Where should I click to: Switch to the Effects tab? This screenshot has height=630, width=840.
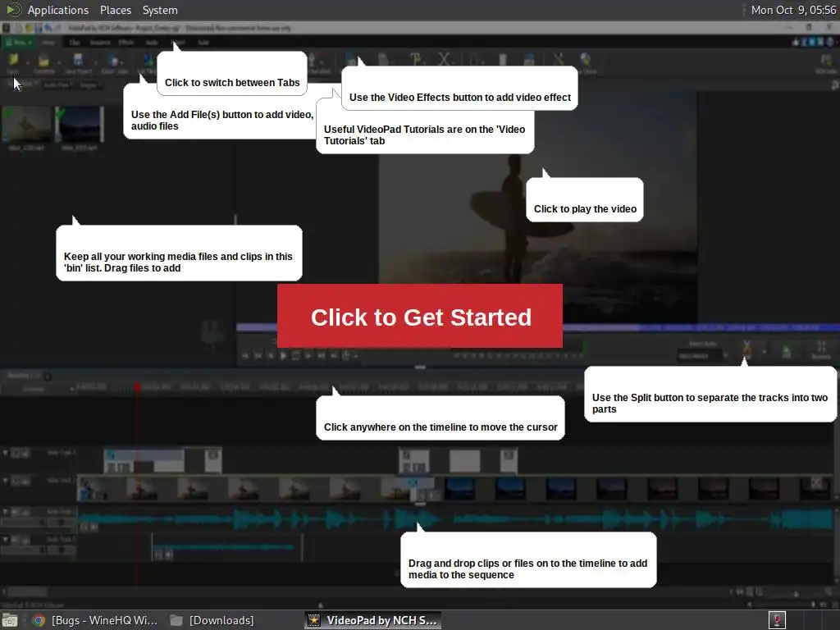[126, 43]
